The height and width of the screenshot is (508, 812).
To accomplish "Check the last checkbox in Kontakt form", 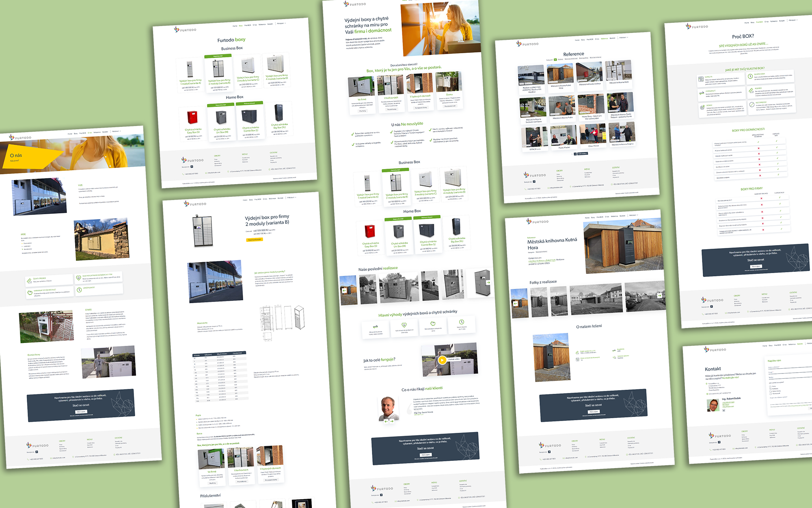I will click(771, 394).
